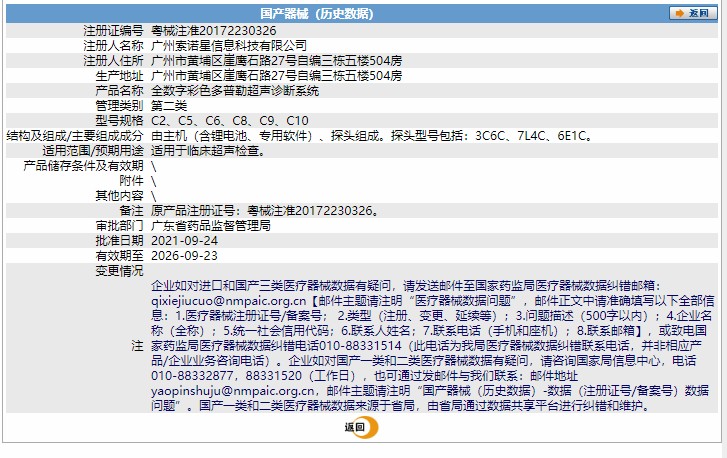Image resolution: width=727 pixels, height=458 pixels.
Task: Select the 注册人住所 address value
Action: coord(277,61)
